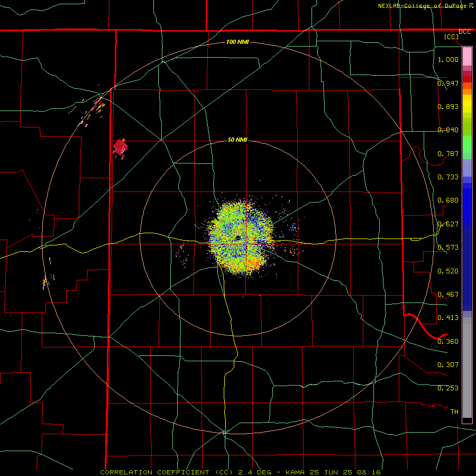Click the 100 NMI range ring label
Image resolution: width=476 pixels, height=476 pixels.
(x=237, y=42)
